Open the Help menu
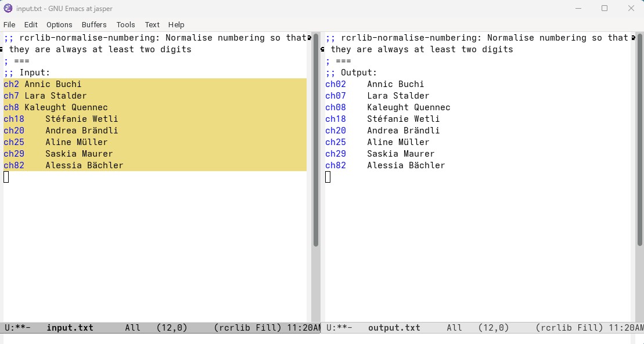 coord(176,24)
